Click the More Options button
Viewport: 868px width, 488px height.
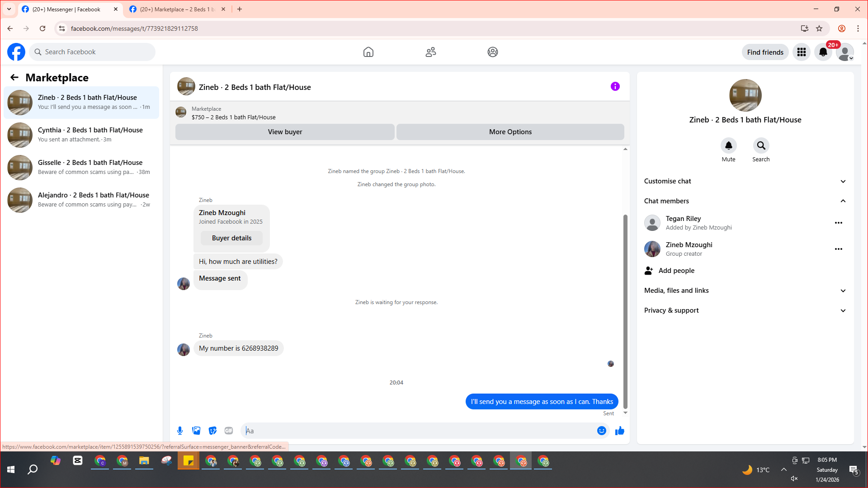pos(510,132)
